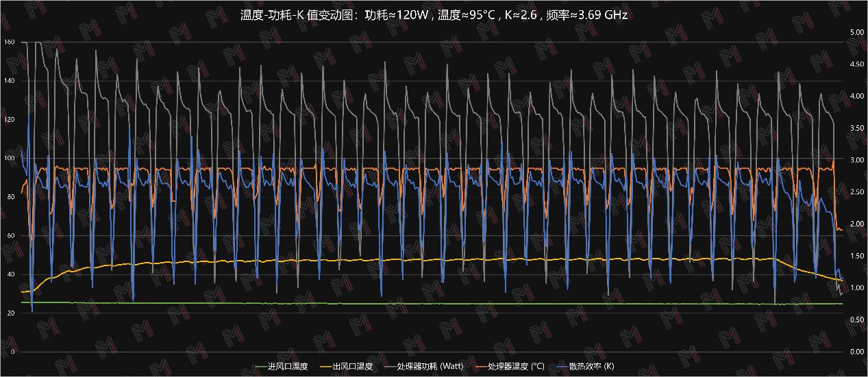
Task: Click left axis value 60
Action: pyautogui.click(x=11, y=235)
